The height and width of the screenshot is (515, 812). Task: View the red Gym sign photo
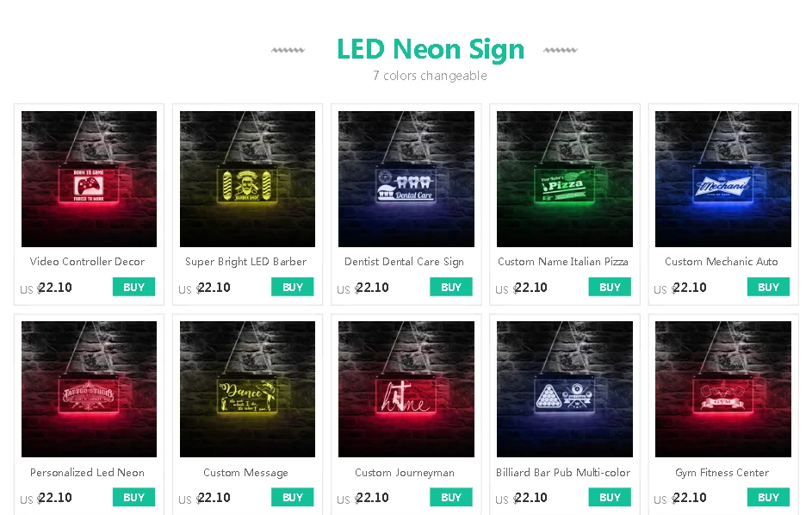click(x=723, y=389)
